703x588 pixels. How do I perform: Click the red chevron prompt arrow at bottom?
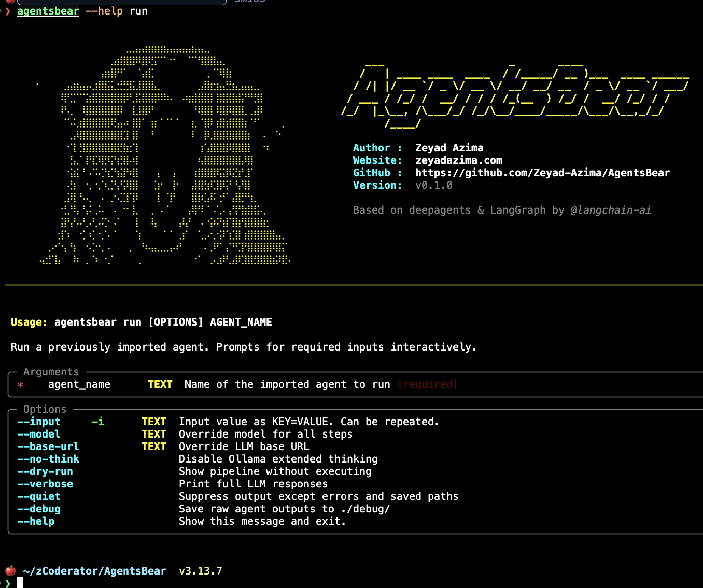point(7,583)
